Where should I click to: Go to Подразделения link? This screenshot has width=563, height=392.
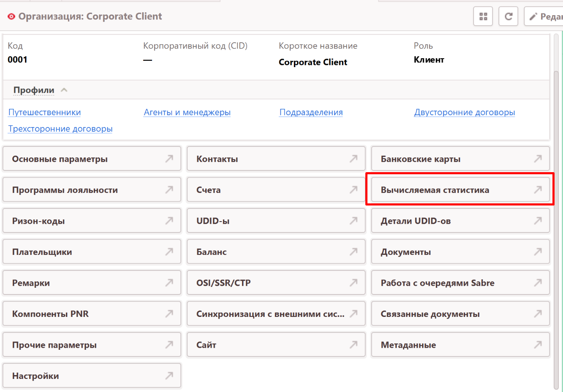click(x=311, y=112)
